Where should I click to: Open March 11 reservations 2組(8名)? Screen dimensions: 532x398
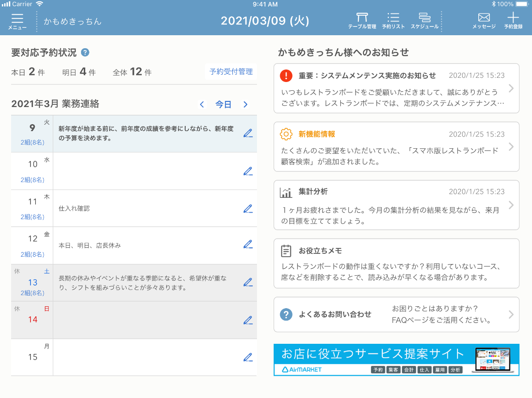pos(32,217)
